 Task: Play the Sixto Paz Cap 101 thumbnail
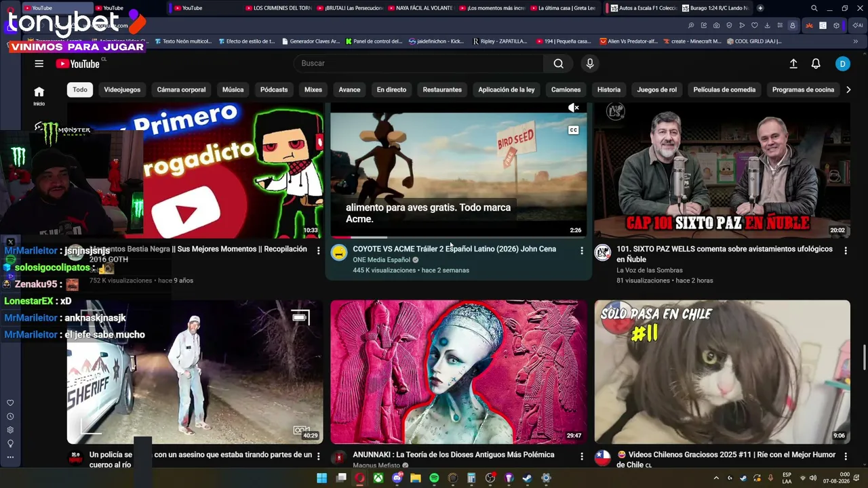pyautogui.click(x=722, y=170)
